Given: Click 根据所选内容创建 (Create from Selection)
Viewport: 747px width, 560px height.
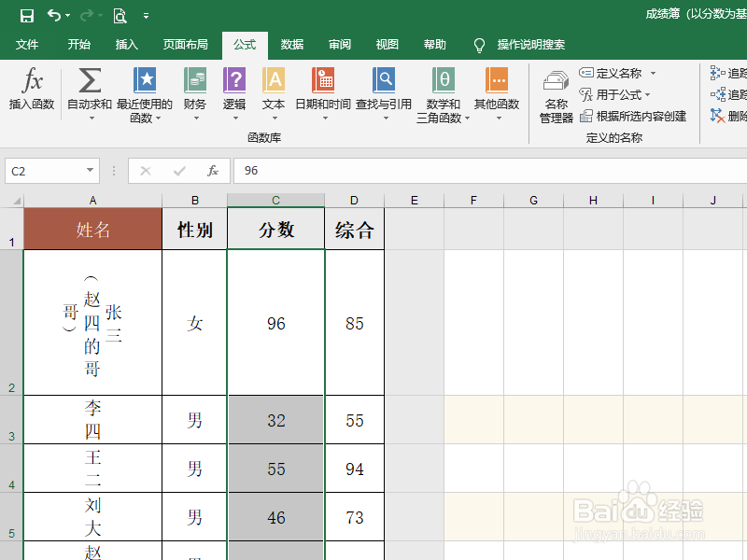Looking at the screenshot, I should coord(641,115).
